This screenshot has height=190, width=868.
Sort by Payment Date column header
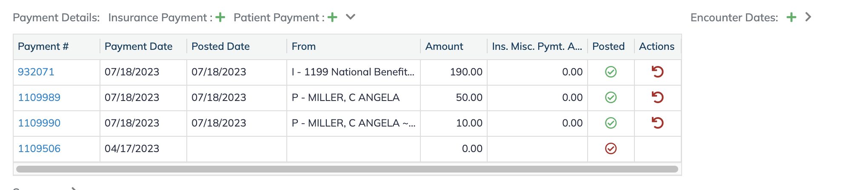click(x=138, y=46)
